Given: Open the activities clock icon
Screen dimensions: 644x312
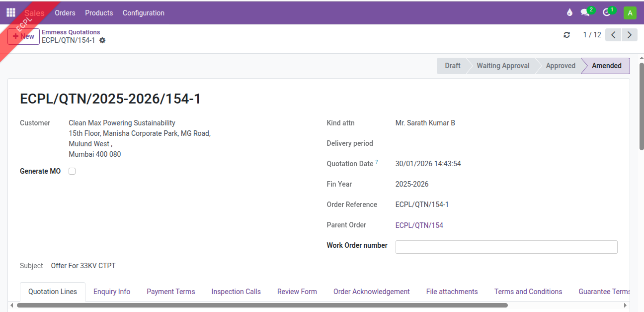Looking at the screenshot, I should click(x=606, y=13).
